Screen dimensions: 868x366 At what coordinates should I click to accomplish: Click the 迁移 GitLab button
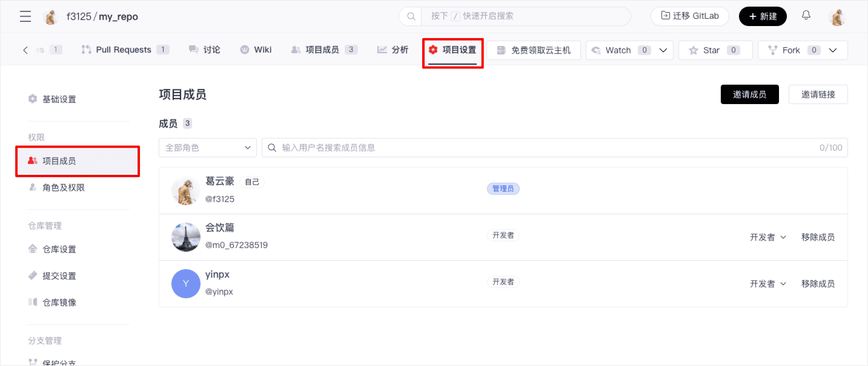(689, 16)
